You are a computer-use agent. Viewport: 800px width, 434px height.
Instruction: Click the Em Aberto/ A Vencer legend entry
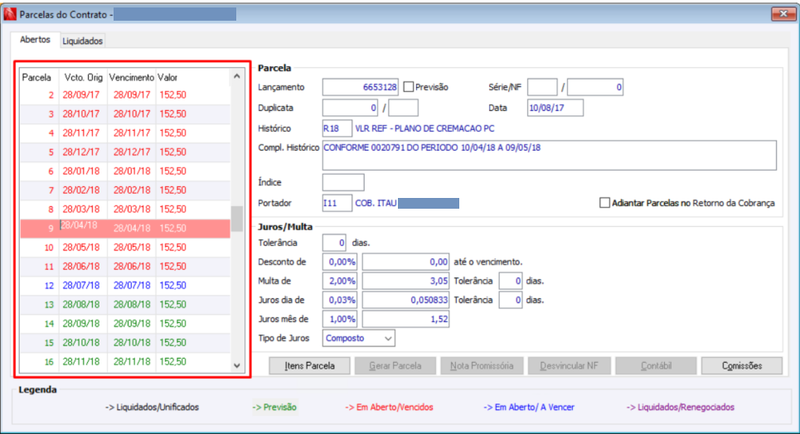[529, 407]
